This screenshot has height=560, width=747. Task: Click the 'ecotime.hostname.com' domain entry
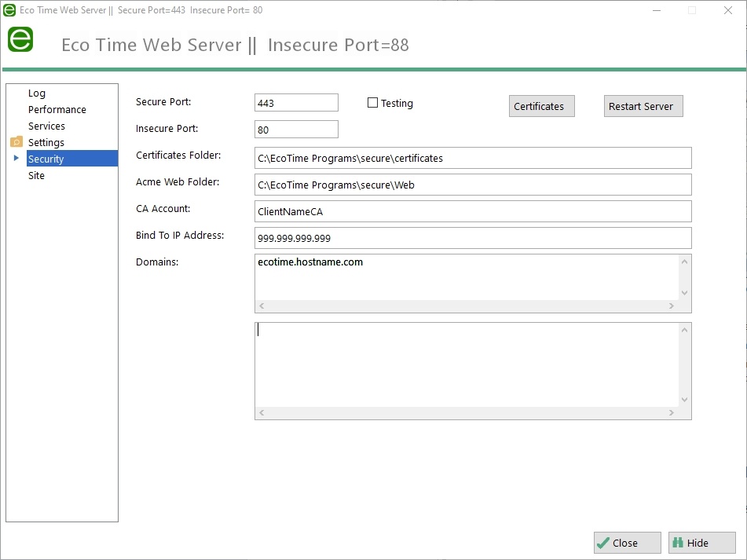[310, 262]
